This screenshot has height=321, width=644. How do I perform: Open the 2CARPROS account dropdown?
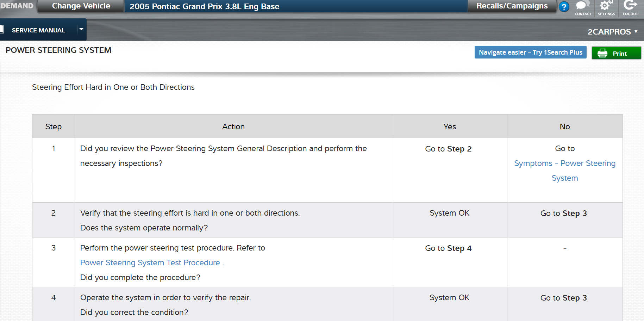[x=612, y=32]
